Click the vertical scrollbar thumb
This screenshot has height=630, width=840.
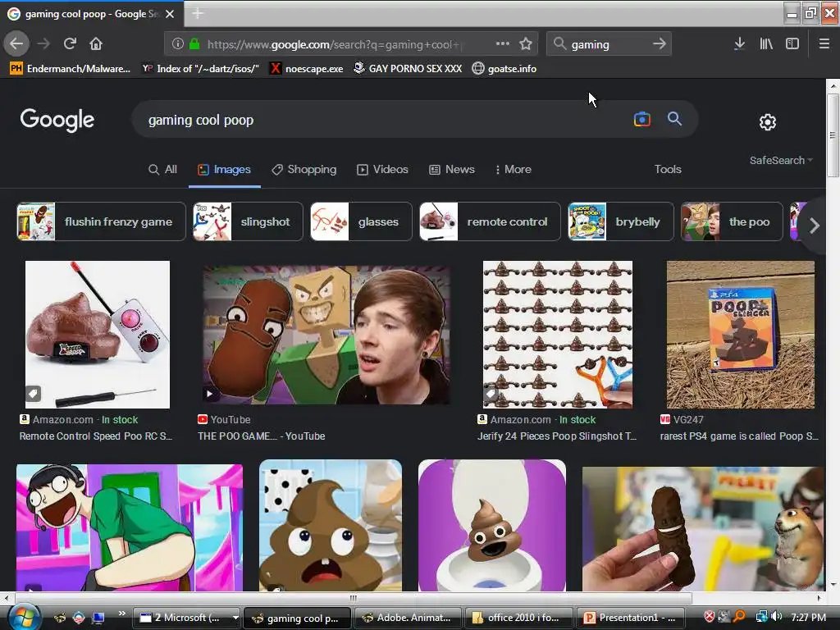(x=833, y=135)
